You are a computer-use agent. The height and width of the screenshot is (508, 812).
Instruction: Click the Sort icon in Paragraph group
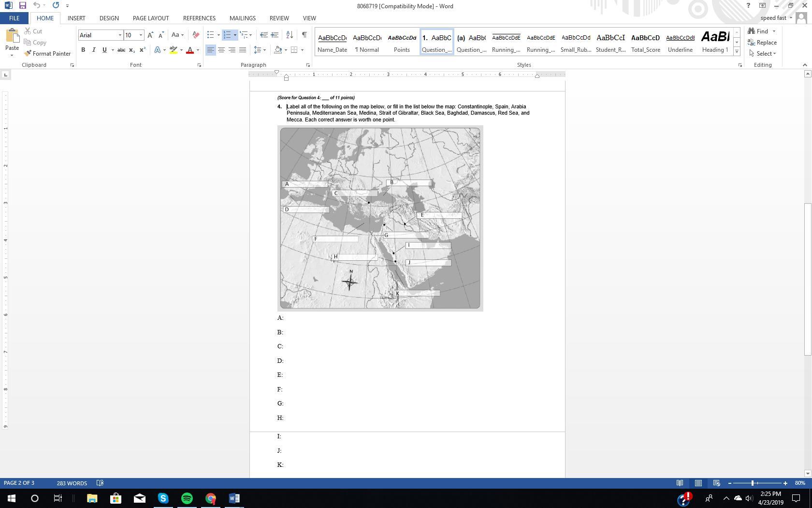(x=290, y=35)
